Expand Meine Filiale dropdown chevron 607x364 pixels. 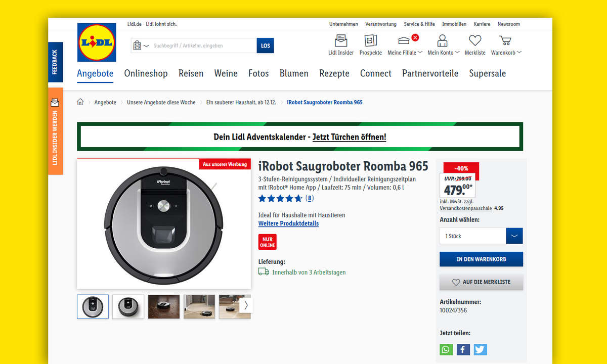(420, 53)
